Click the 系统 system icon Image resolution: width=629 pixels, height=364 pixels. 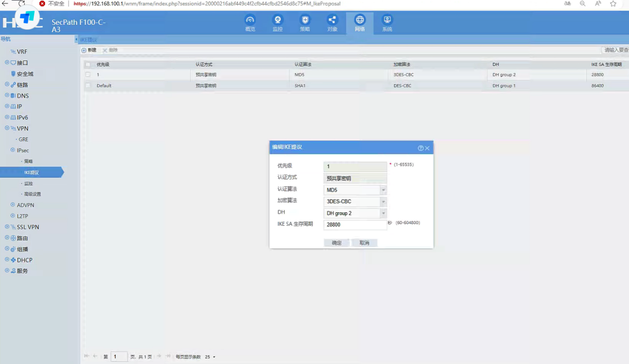coord(387,20)
